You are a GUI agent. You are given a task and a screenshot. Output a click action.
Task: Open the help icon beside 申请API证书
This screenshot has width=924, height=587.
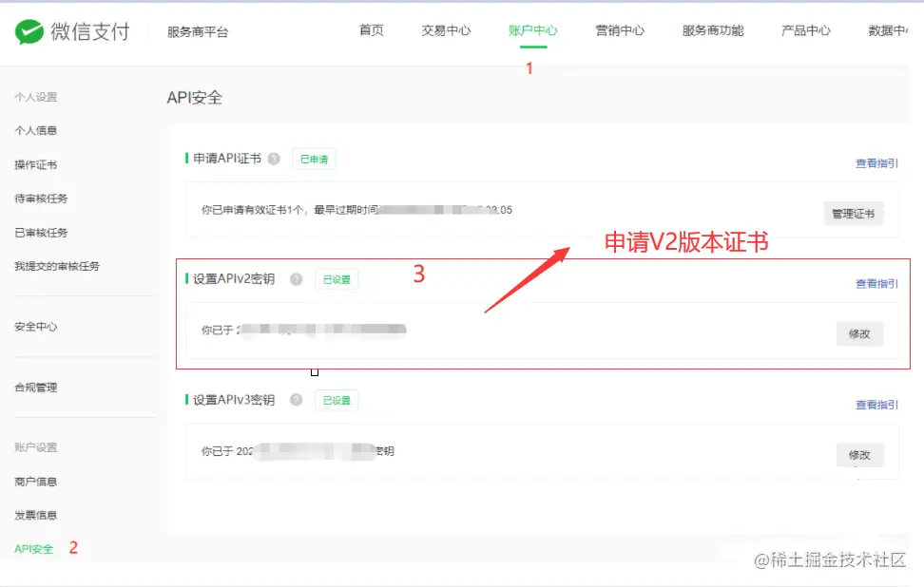tap(274, 159)
